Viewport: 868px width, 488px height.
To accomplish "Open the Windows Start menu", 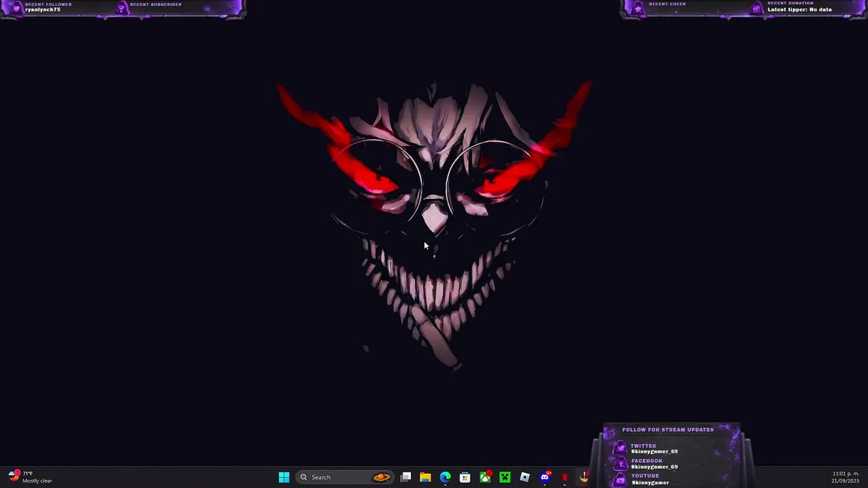I will (284, 477).
